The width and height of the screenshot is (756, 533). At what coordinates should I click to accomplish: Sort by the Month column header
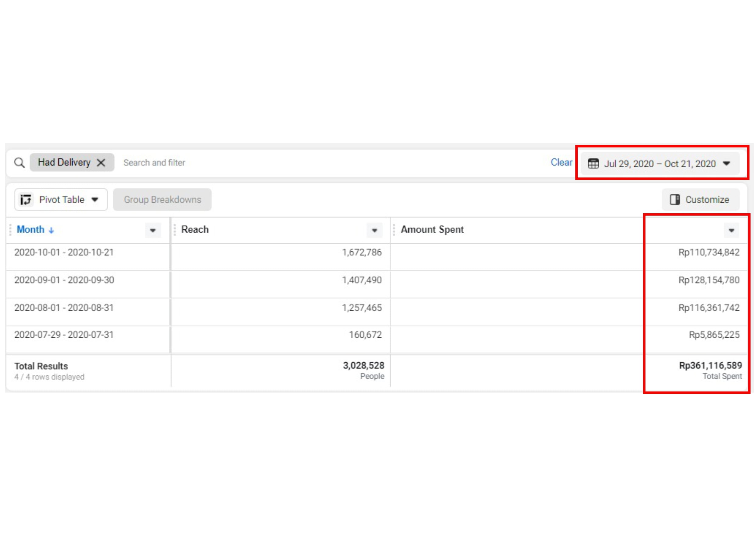click(x=31, y=229)
